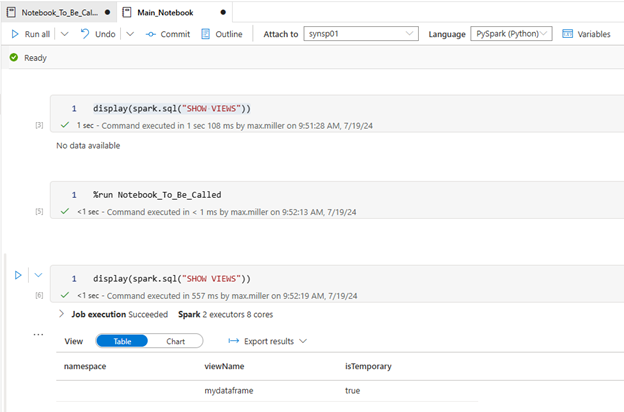Select the true value cell

[x=353, y=391]
